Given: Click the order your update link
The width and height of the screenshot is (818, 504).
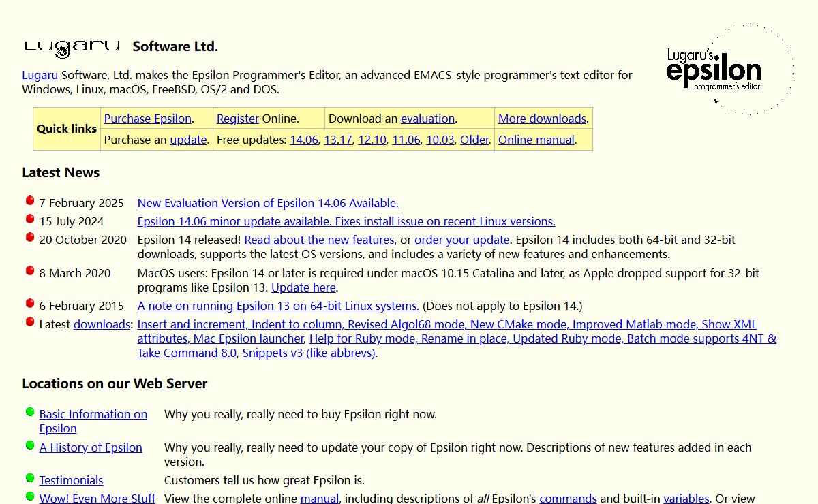Looking at the screenshot, I should tap(462, 240).
